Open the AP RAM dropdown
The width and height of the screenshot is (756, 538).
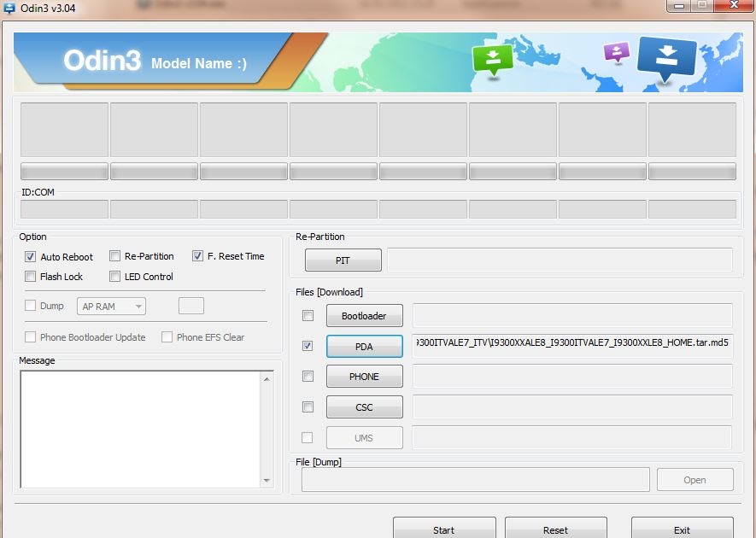(111, 306)
